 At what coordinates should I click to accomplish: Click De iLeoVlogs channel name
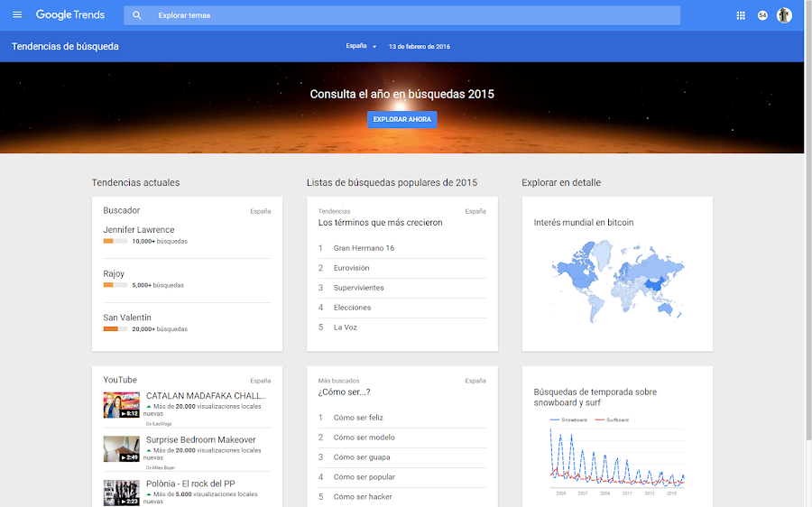point(159,424)
